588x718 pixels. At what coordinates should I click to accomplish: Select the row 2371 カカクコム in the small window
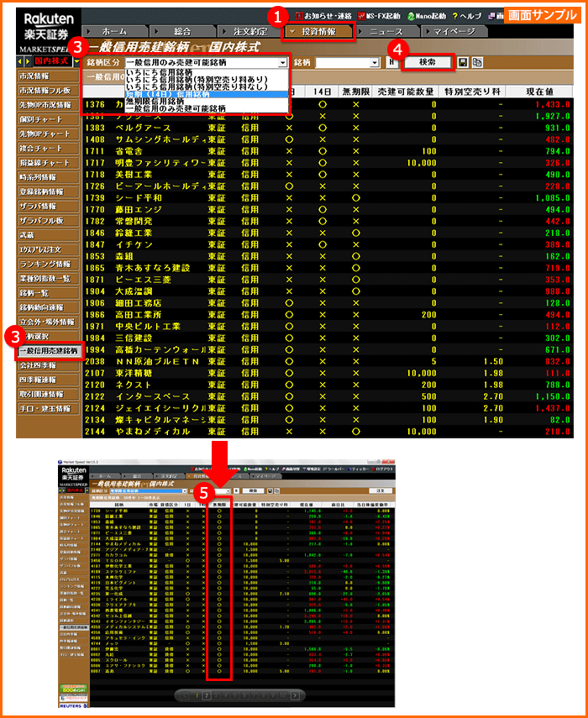click(x=242, y=554)
